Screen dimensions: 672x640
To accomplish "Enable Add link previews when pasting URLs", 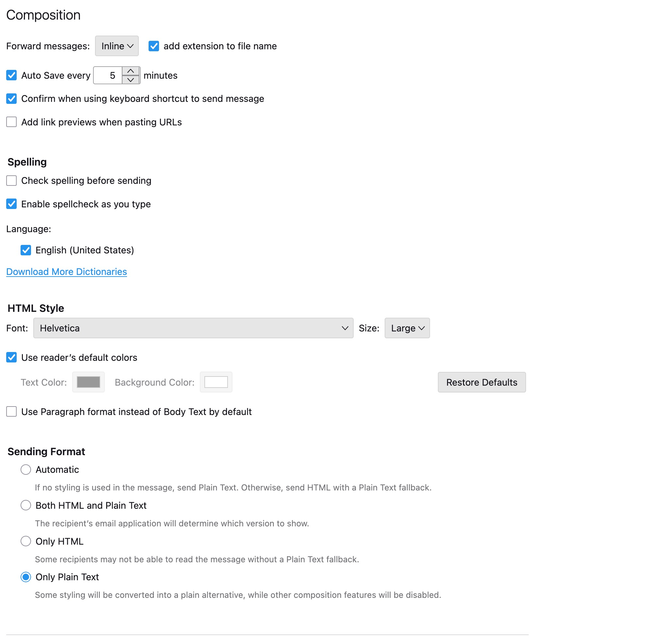I will click(12, 122).
